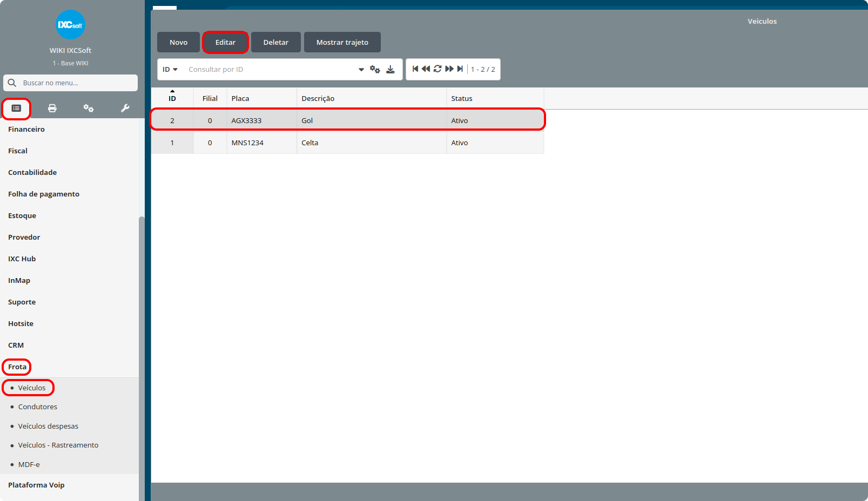Click the Ativo status in Gol row
The height and width of the screenshot is (501, 868).
click(495, 120)
